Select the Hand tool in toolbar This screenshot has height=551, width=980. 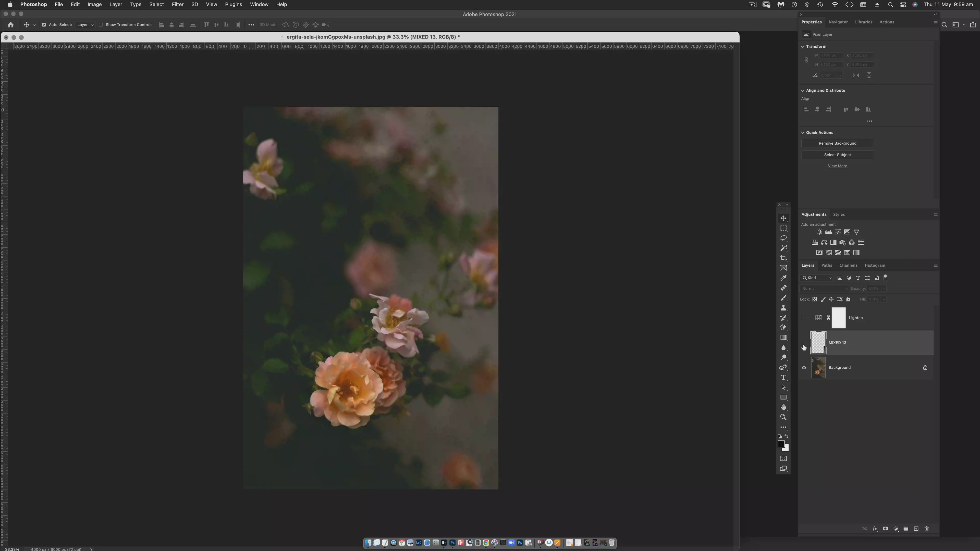click(783, 407)
